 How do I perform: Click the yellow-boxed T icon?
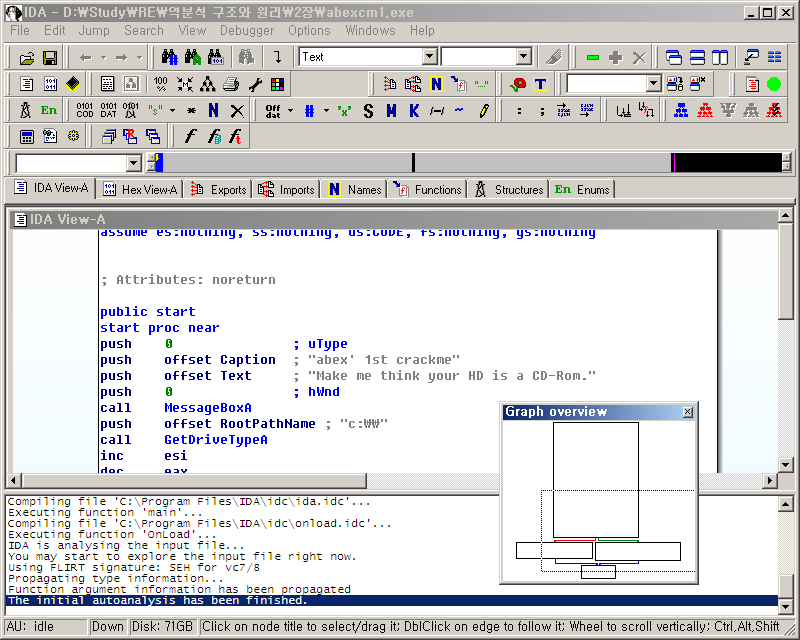540,84
